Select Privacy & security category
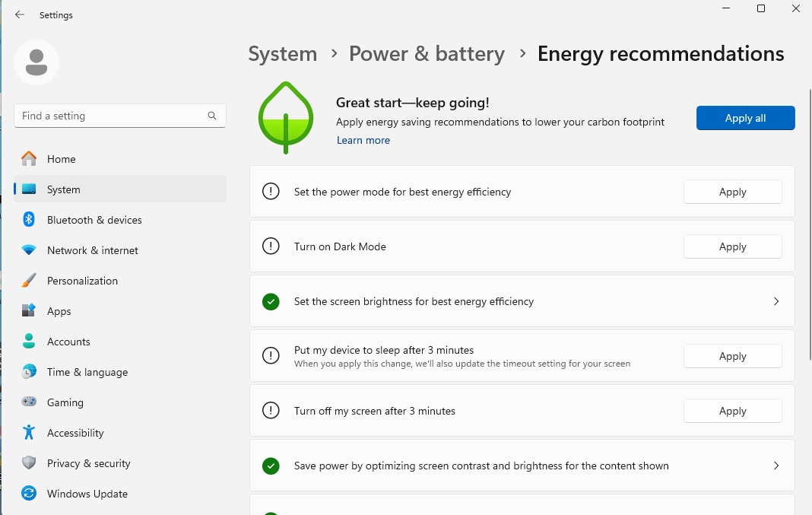Image resolution: width=812 pixels, height=515 pixels. 120,463
